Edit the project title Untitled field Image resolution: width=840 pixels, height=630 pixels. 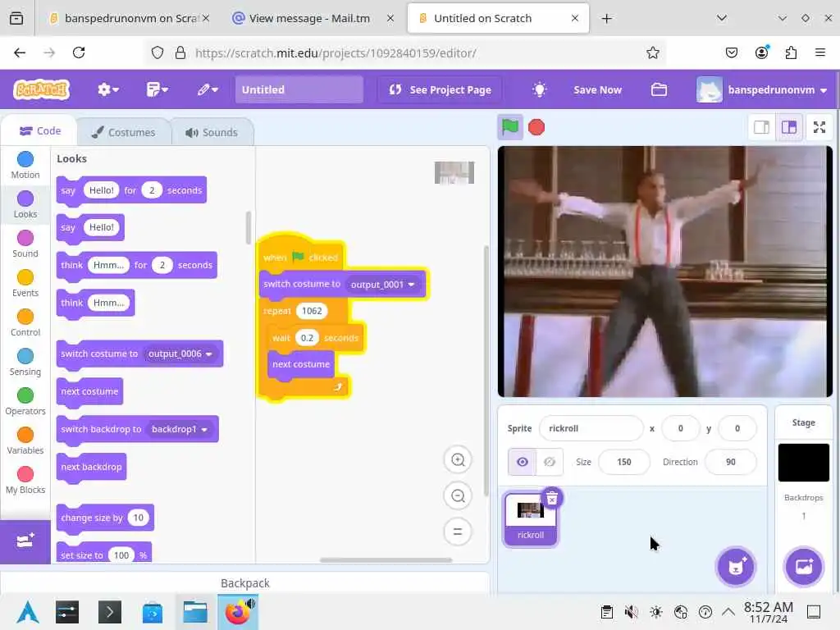299,89
